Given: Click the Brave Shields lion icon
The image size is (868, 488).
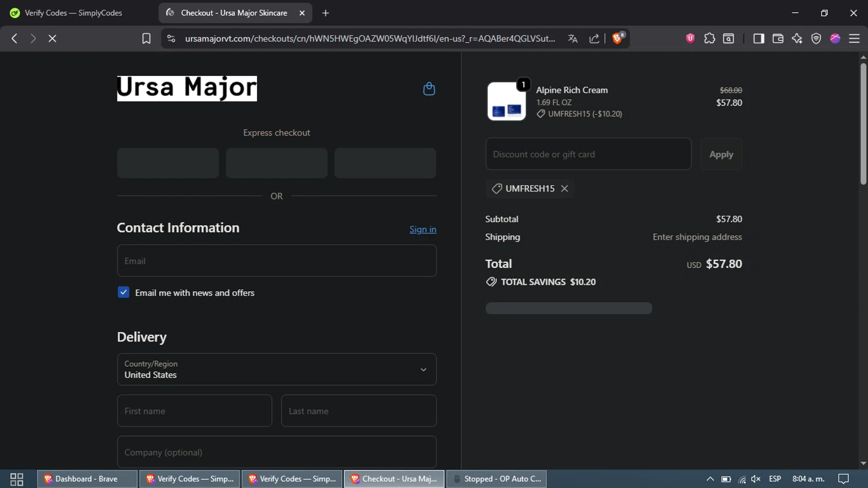Looking at the screenshot, I should [618, 38].
